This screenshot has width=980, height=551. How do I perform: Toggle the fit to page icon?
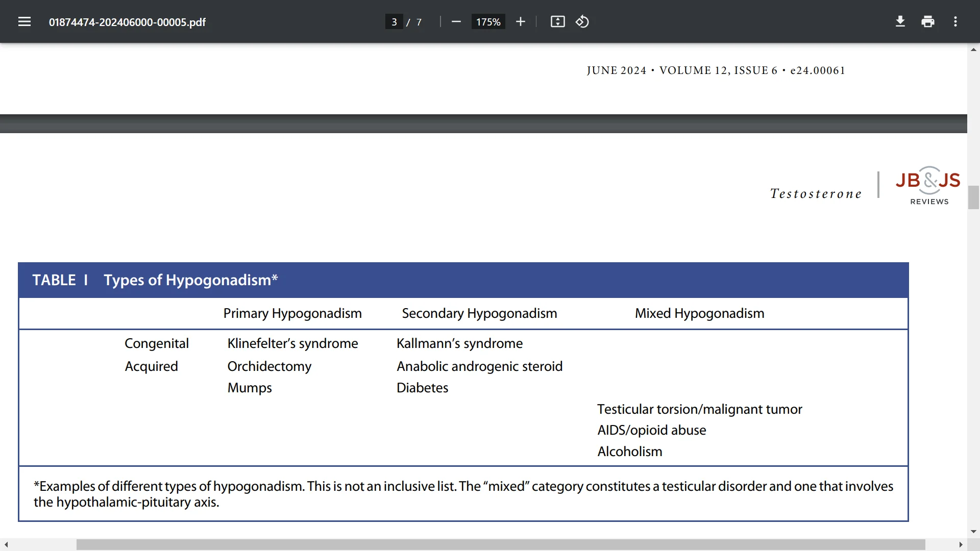coord(557,22)
